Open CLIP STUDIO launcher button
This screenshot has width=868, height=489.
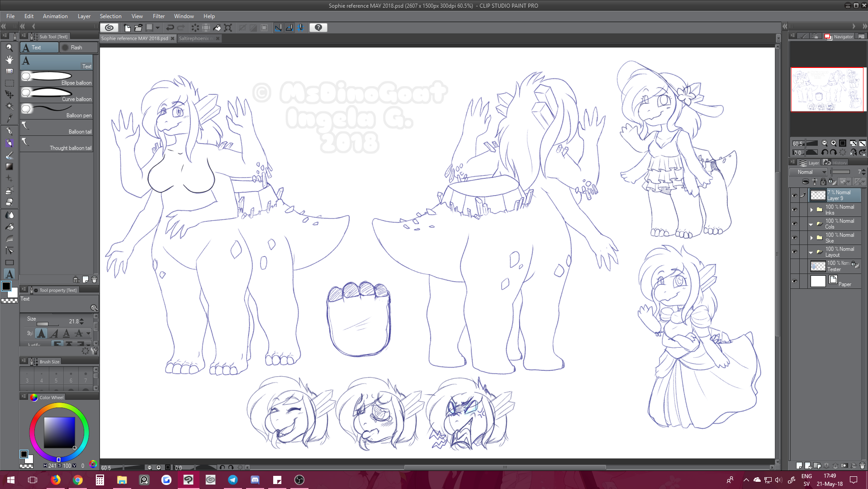tap(109, 28)
